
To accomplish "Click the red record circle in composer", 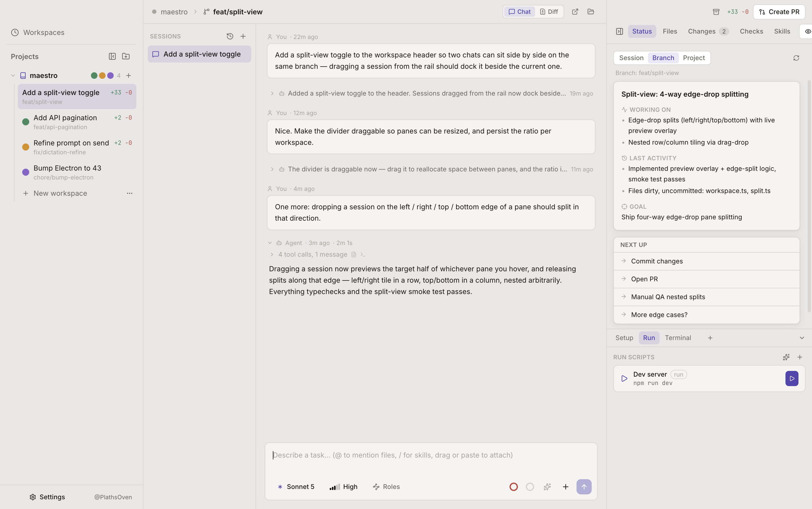I will pos(513,487).
